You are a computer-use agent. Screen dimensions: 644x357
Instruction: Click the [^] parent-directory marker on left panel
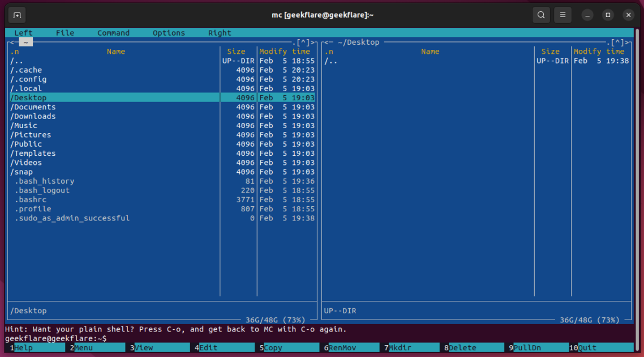[304, 42]
